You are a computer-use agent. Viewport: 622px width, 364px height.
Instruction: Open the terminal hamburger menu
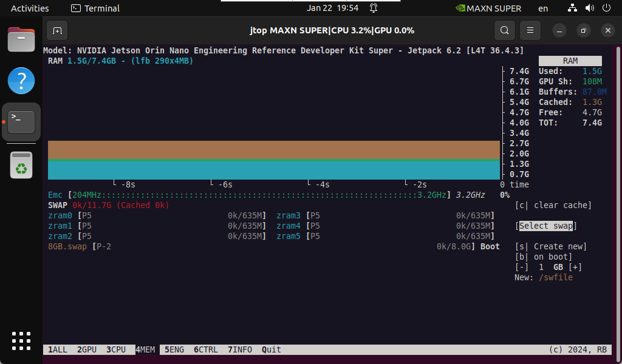pos(530,30)
